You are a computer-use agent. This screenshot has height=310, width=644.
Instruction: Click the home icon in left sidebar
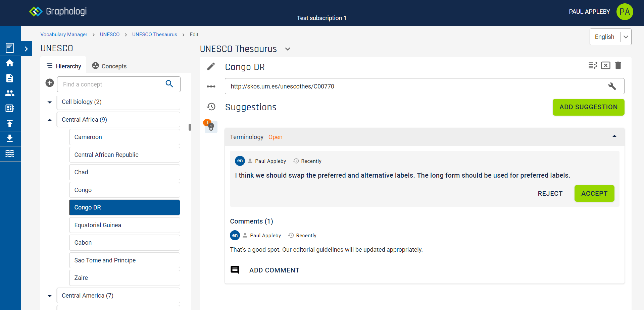click(10, 63)
